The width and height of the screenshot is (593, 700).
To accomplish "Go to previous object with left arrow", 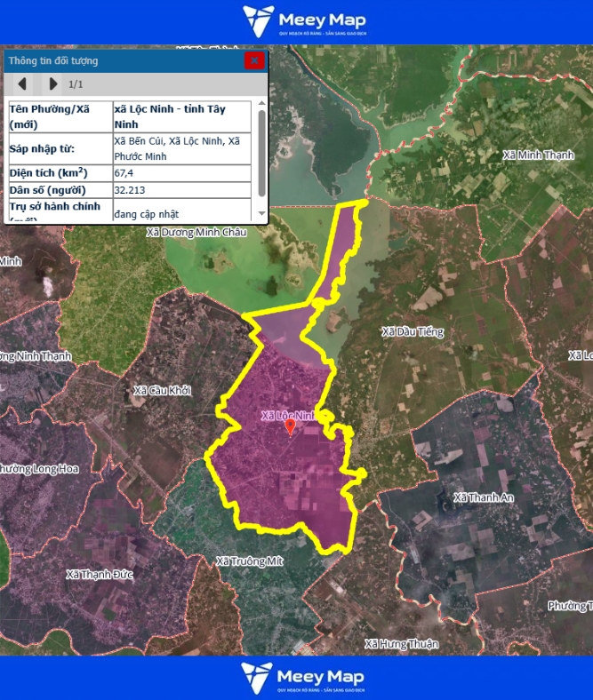I will point(22,84).
